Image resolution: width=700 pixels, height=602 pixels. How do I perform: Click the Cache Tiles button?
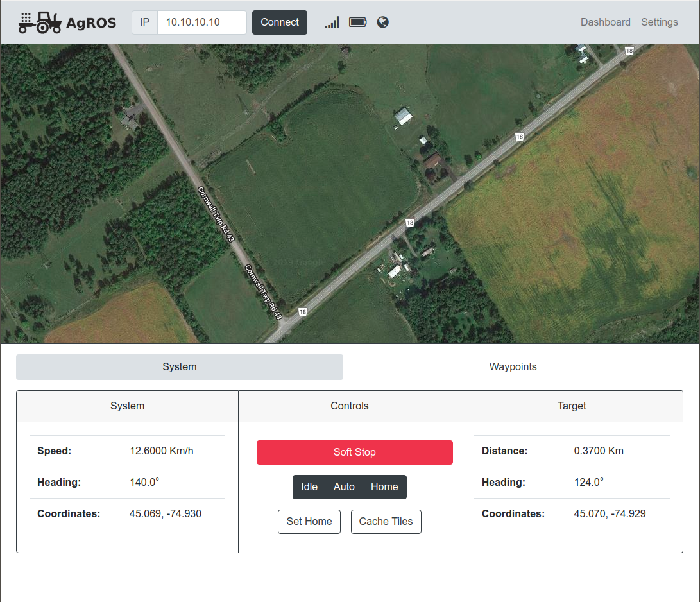[386, 522]
